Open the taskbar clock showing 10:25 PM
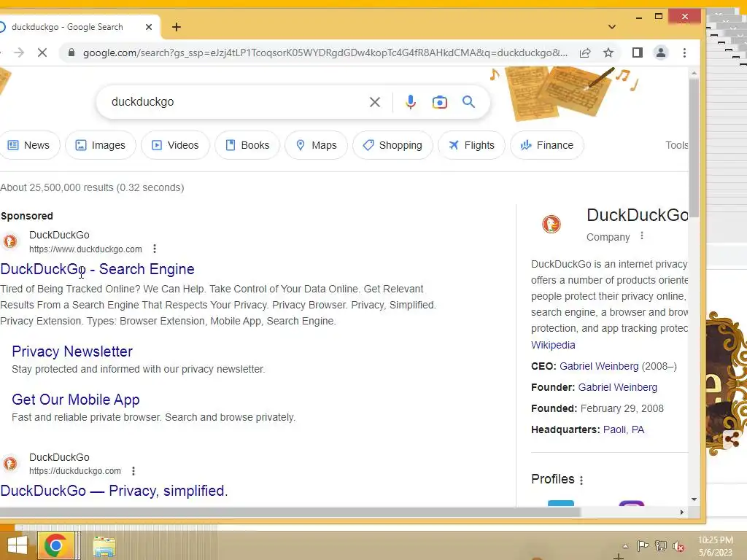 pos(715,546)
